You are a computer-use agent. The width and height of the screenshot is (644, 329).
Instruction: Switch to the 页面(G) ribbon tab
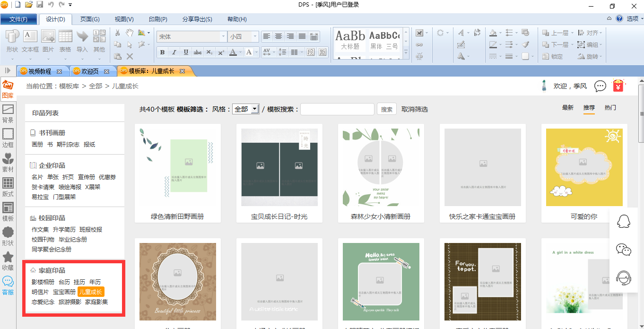click(x=90, y=19)
